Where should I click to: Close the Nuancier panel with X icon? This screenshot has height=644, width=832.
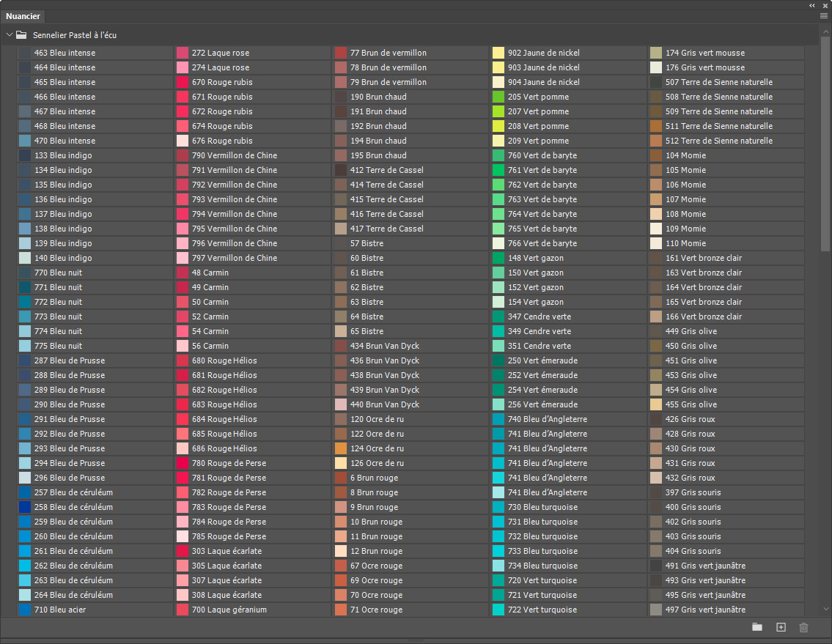coord(825,5)
